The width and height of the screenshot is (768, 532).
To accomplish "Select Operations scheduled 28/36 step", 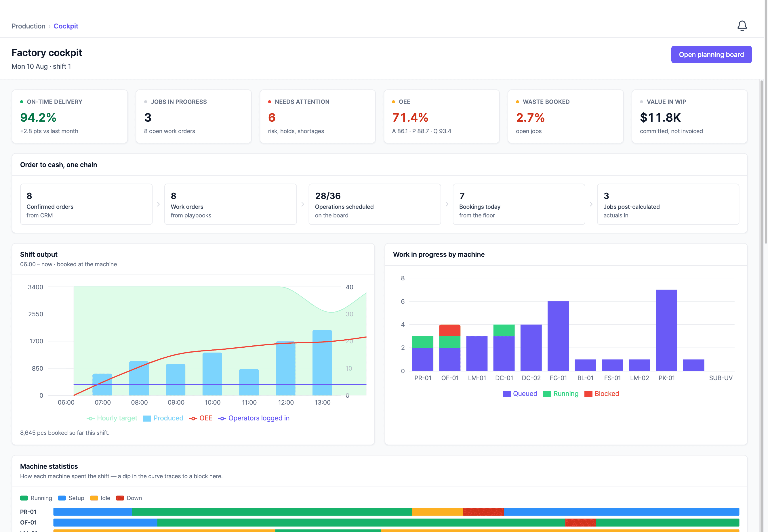I will point(374,204).
